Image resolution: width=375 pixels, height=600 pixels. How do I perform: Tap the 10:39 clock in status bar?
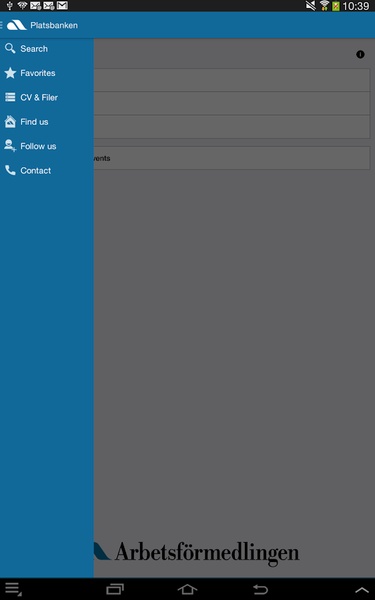click(356, 6)
